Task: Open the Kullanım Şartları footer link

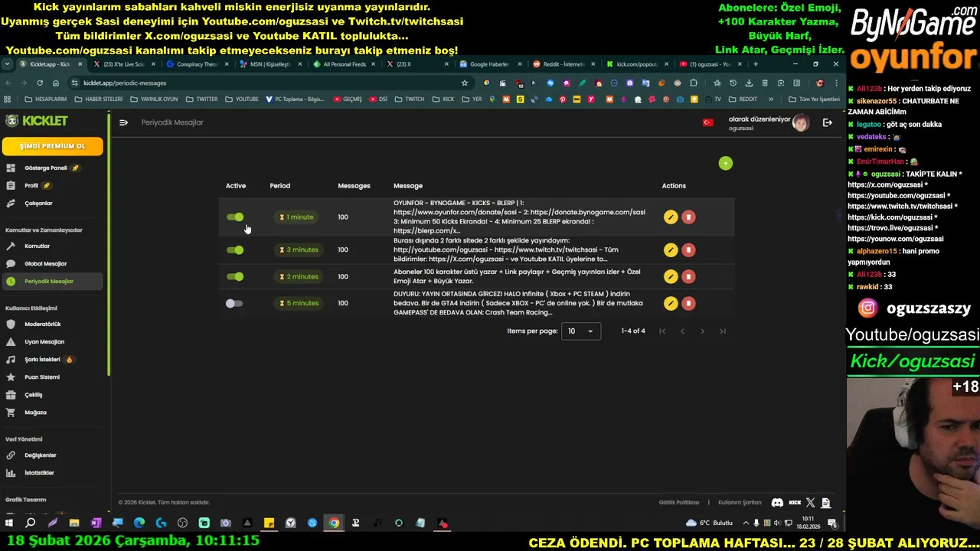Action: [740, 503]
